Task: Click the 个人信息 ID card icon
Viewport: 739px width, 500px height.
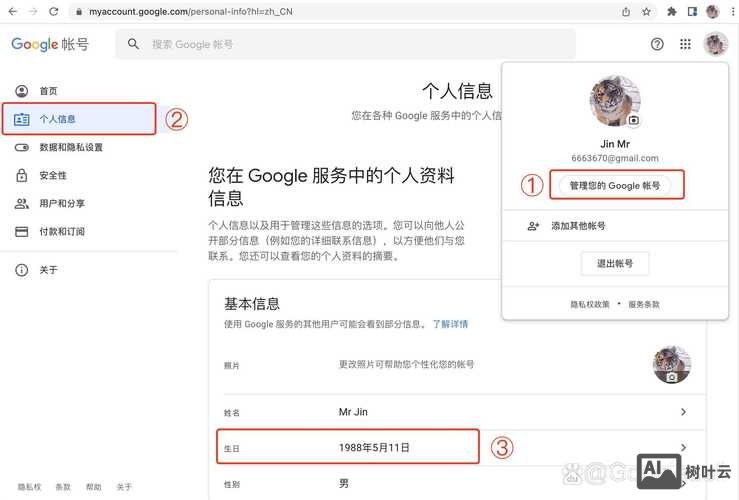Action: (22, 119)
